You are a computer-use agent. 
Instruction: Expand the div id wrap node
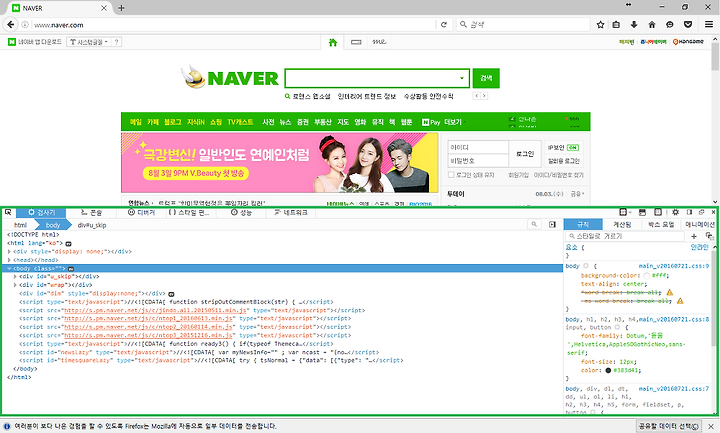click(x=15, y=285)
